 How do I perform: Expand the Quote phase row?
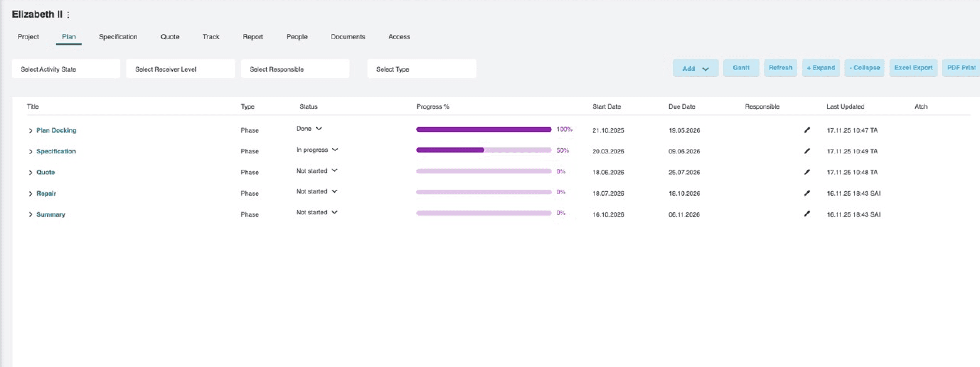pos(30,173)
